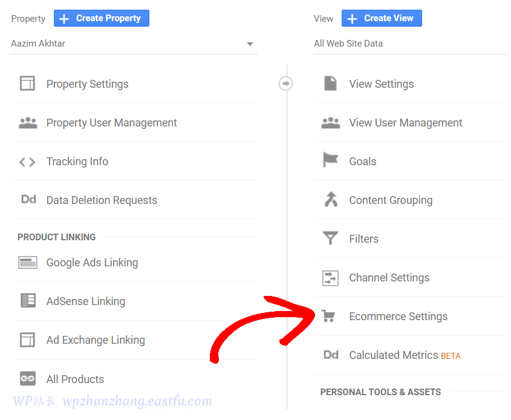Click the All Products chain-link icon
This screenshot has height=420, width=511.
[28, 379]
